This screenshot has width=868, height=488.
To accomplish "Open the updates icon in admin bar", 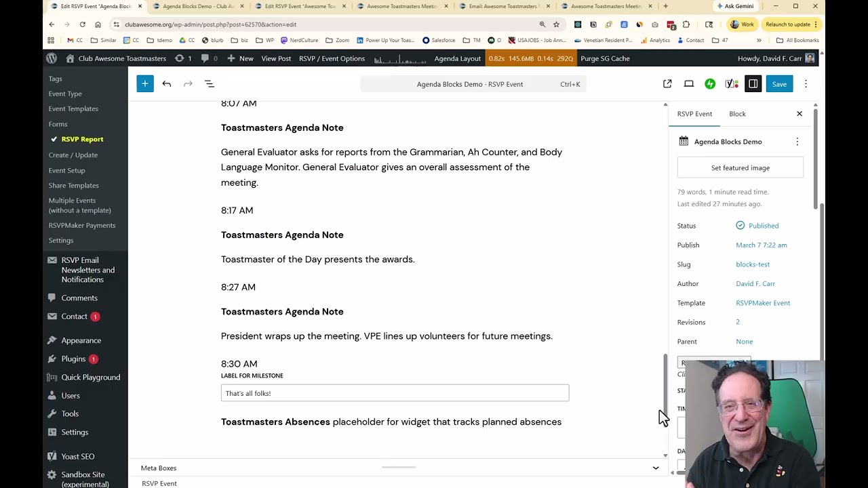I will coord(183,58).
